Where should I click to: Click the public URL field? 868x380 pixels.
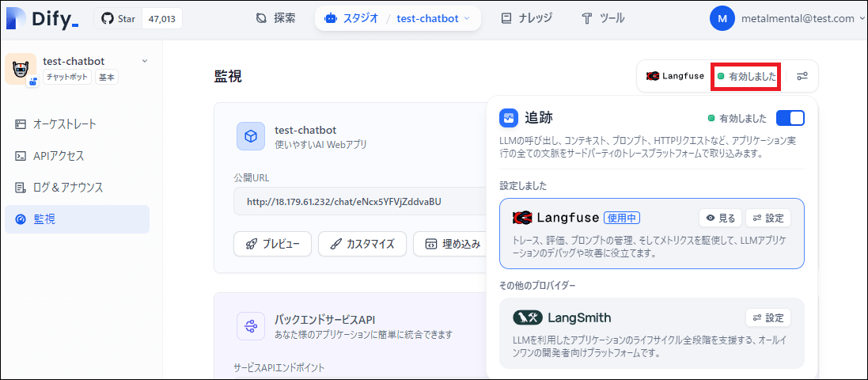(356, 202)
